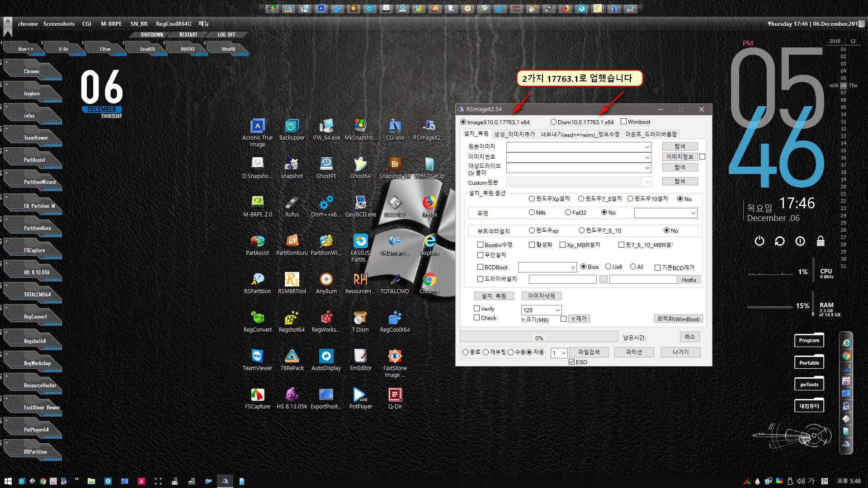This screenshot has height=488, width=868.
Task: Select 윈도우10설치 radio option
Action: 630,199
